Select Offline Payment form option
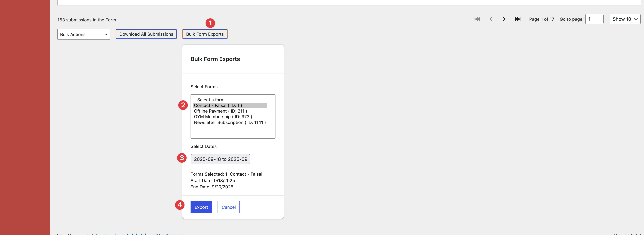 coord(220,111)
